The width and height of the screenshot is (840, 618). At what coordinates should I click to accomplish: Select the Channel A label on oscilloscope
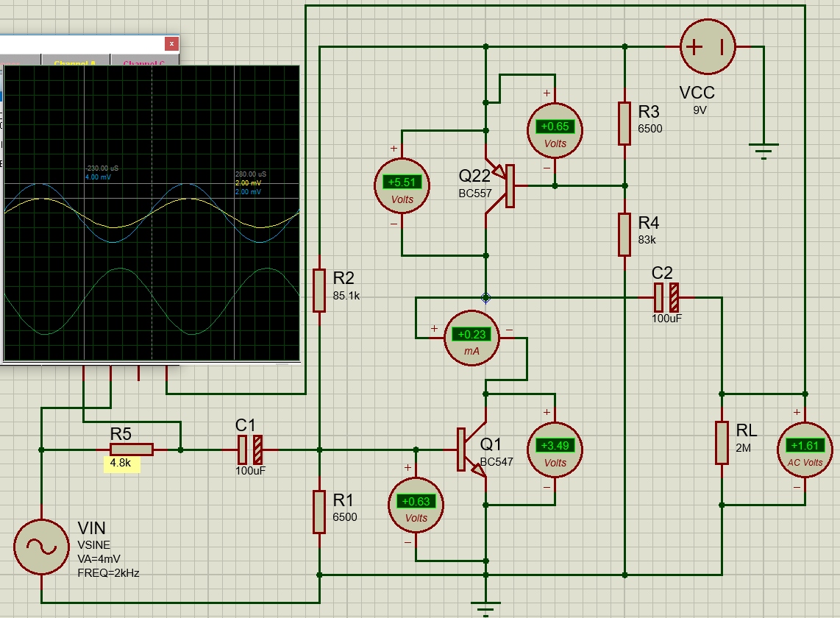(x=74, y=63)
